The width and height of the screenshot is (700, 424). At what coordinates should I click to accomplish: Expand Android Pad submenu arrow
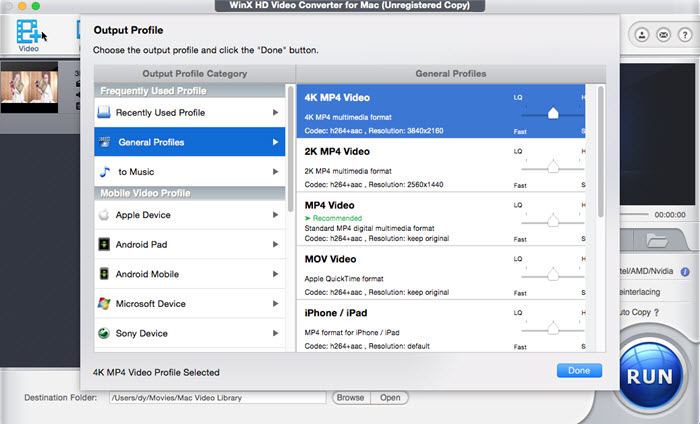tap(275, 244)
